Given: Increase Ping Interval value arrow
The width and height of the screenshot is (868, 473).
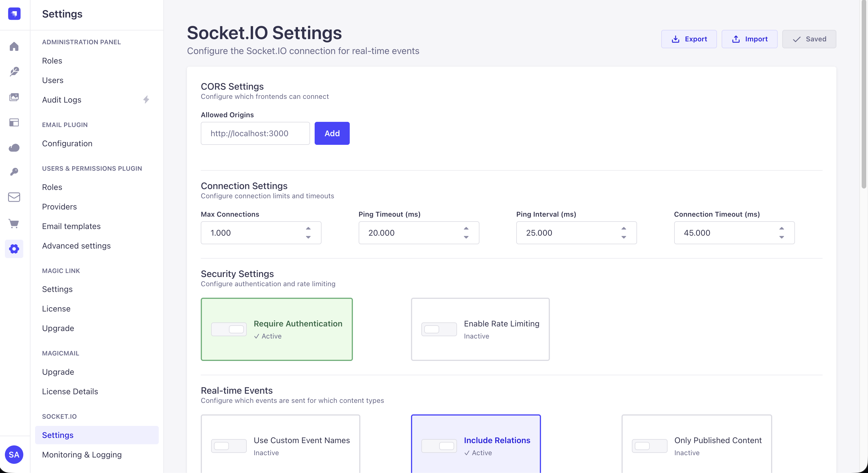Looking at the screenshot, I should click(623, 228).
